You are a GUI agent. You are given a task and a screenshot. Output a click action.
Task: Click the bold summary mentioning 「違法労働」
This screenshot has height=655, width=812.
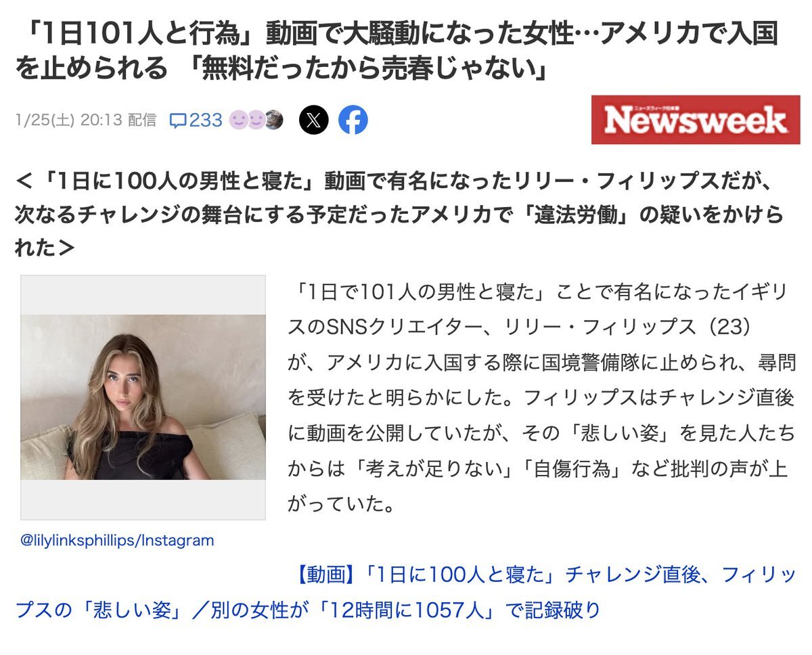[x=399, y=215]
